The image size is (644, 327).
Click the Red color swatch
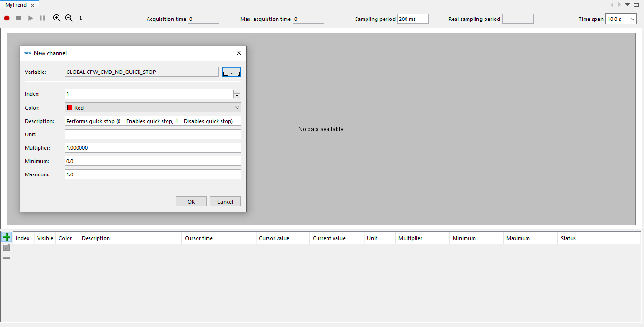click(x=69, y=107)
